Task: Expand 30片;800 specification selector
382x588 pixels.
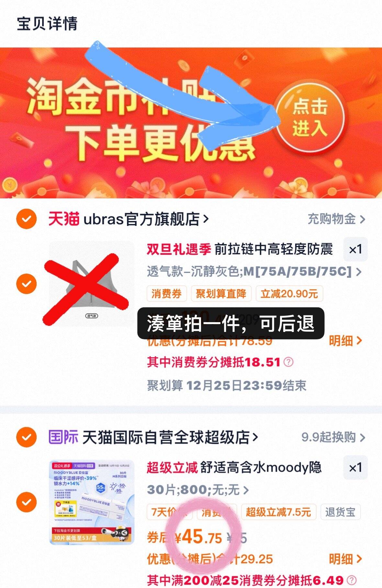Action: [x=198, y=489]
